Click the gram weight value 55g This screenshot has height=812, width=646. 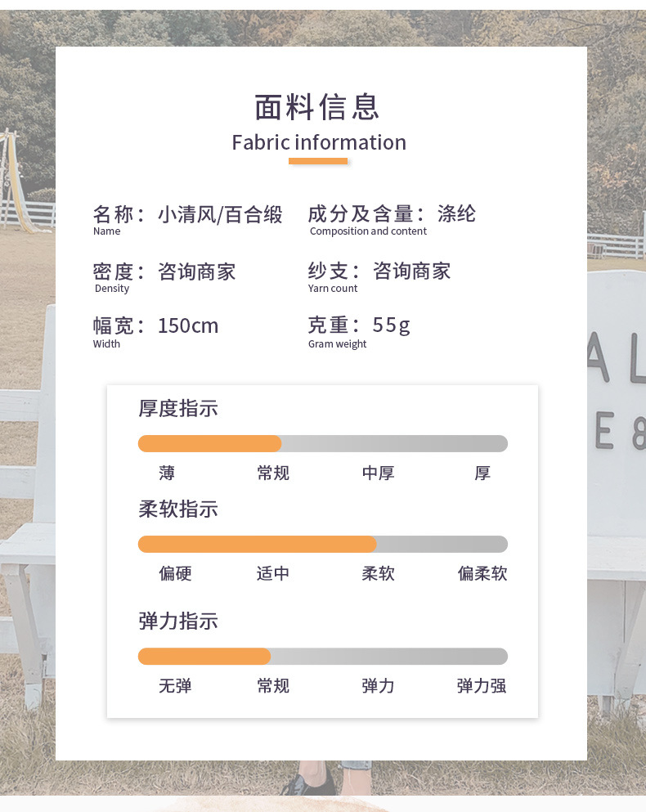(392, 325)
